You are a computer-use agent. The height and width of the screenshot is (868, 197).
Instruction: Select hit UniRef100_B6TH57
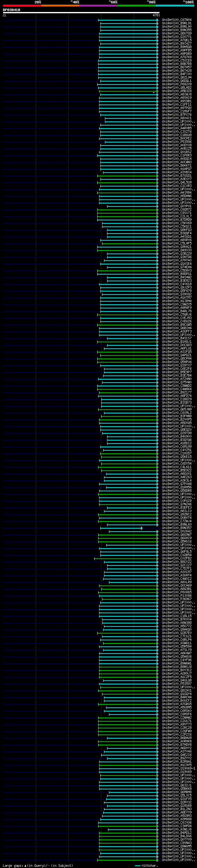(x=177, y=67)
